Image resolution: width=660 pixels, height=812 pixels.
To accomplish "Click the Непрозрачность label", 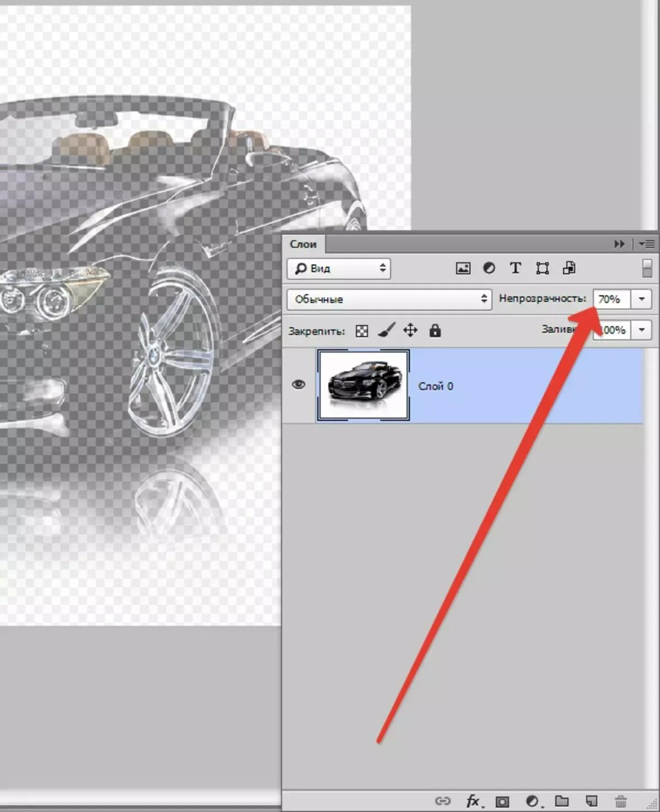I will pos(543,298).
